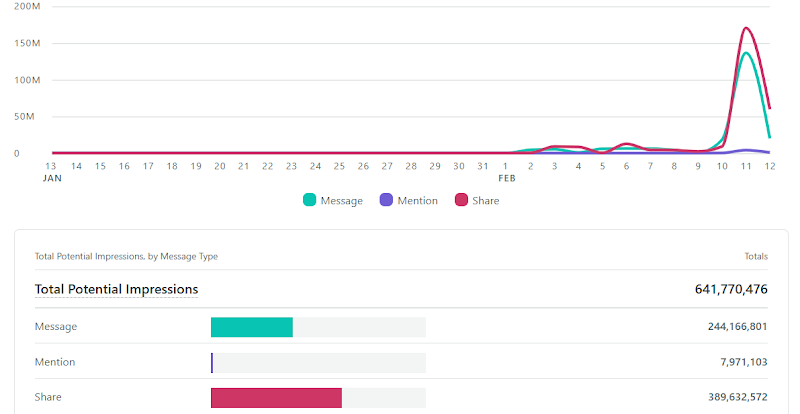Image resolution: width=800 pixels, height=414 pixels.
Task: Click the crimson Share progress bar
Action: click(276, 398)
